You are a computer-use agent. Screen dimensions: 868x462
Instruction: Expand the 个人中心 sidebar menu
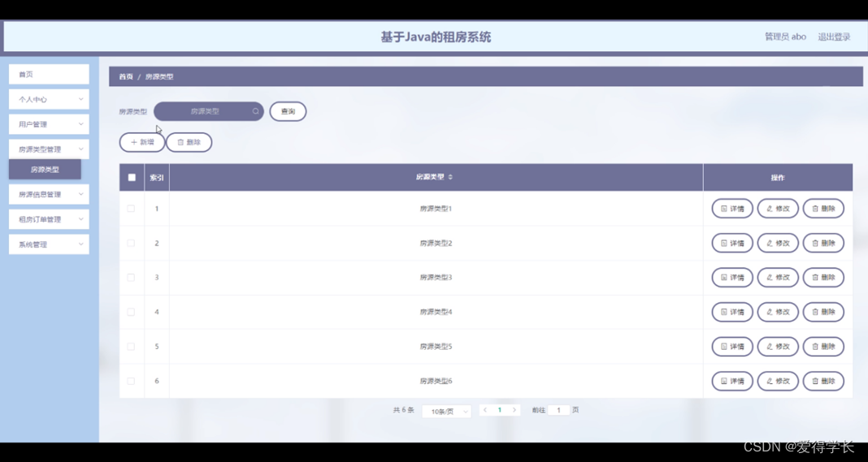tap(49, 100)
